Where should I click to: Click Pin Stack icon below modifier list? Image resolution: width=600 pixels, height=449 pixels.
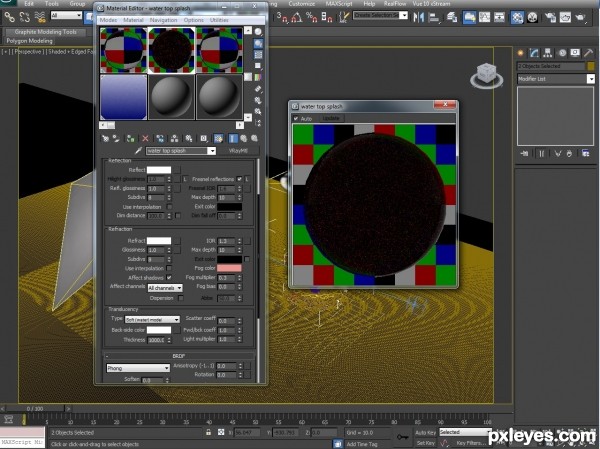524,153
